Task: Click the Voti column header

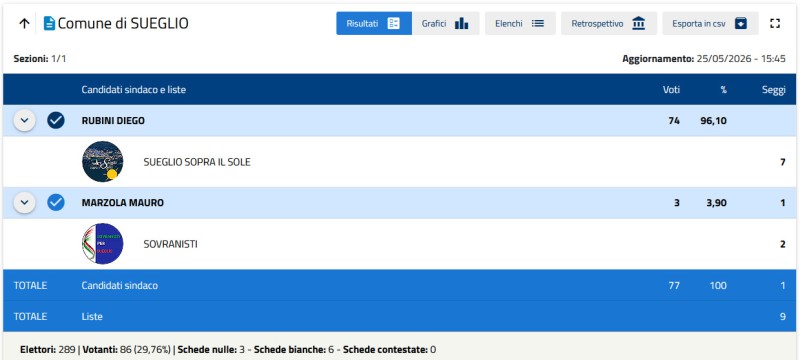Action: pyautogui.click(x=671, y=90)
